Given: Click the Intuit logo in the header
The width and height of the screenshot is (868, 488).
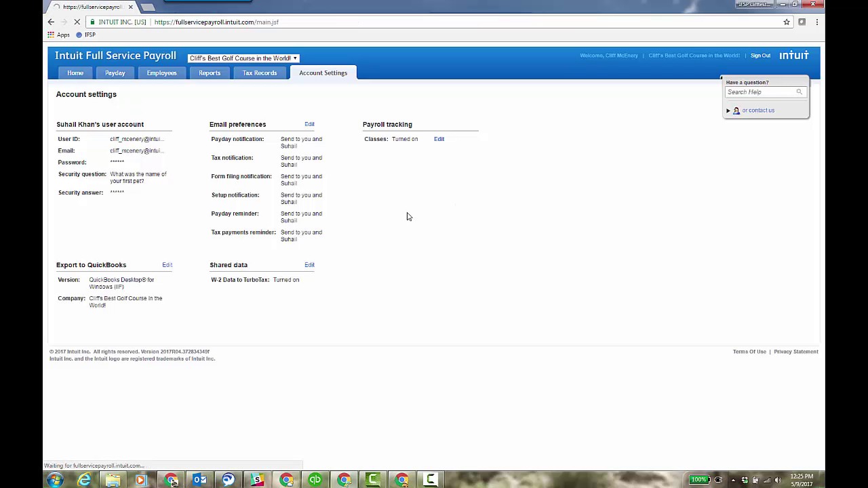Looking at the screenshot, I should tap(794, 55).
